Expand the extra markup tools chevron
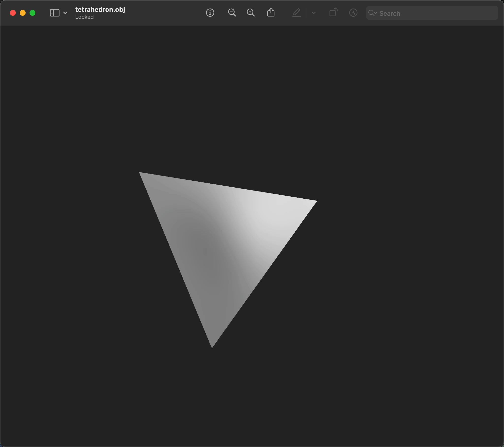 314,13
